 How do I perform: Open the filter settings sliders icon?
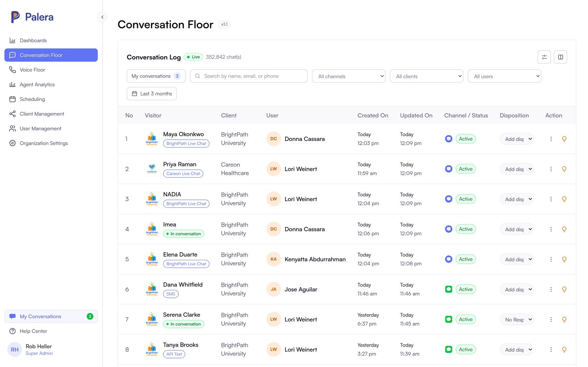coord(544,57)
